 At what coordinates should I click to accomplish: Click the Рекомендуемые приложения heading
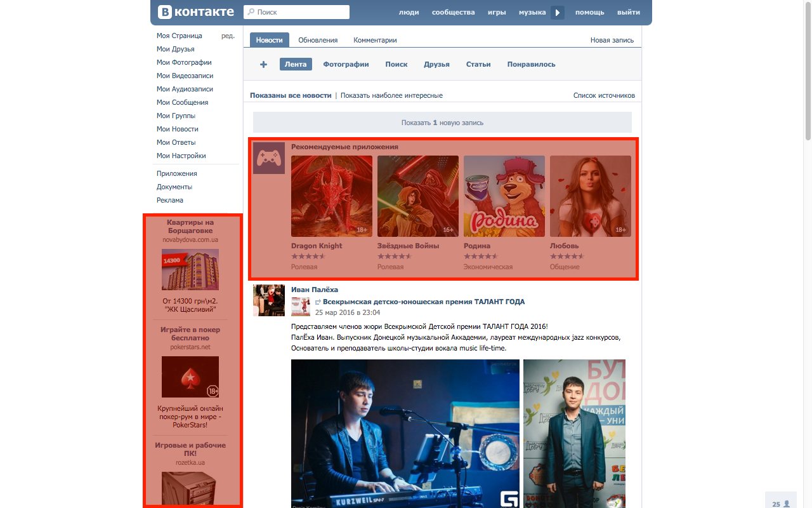(344, 147)
